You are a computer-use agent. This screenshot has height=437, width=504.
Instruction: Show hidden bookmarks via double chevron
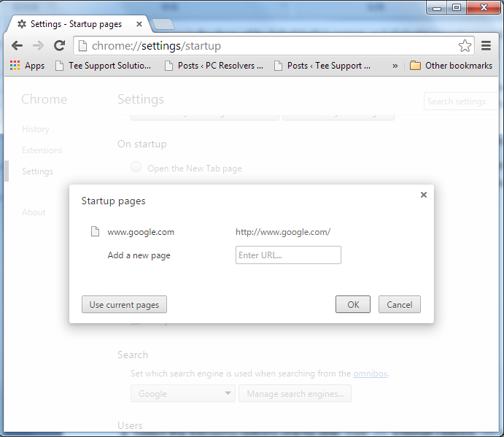[x=395, y=66]
